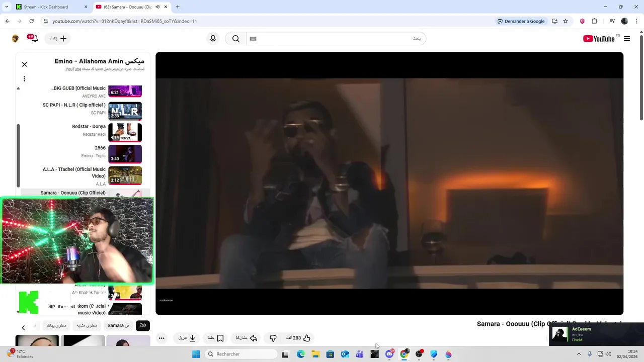Screen dimensions: 644x362
Task: Open Microsoft Store from taskbar
Action: (x=330, y=354)
